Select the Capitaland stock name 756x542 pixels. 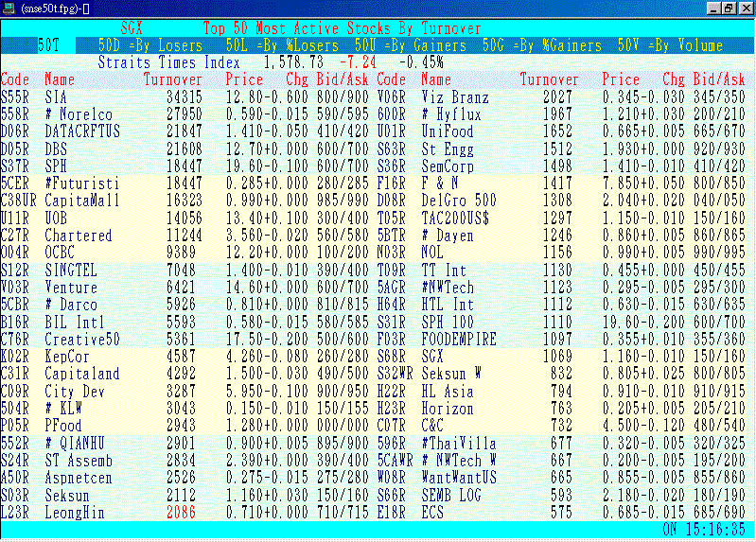(82, 374)
